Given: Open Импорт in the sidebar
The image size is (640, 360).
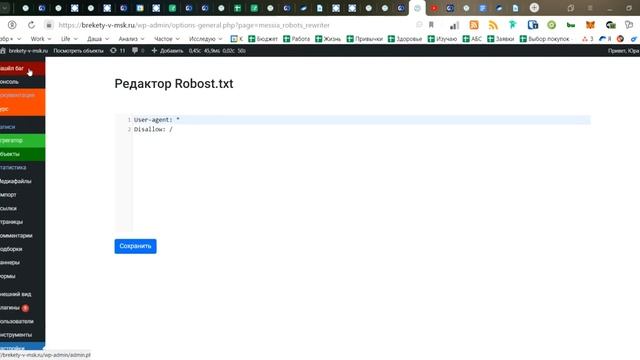Looking at the screenshot, I should (22, 195).
